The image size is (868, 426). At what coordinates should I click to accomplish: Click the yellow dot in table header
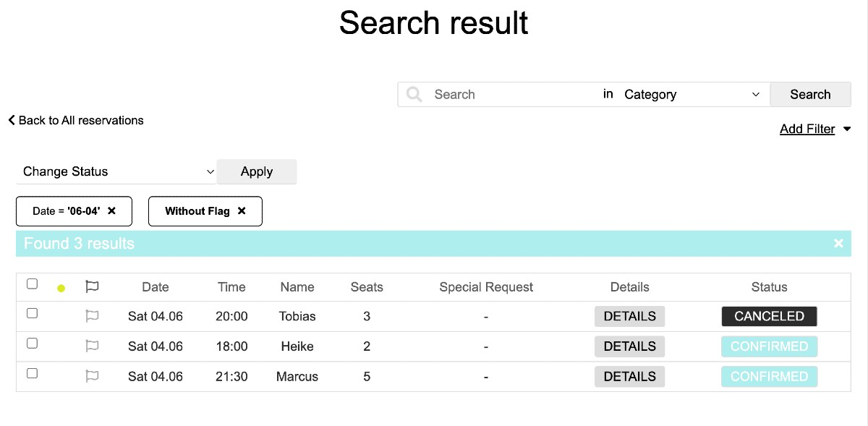61,288
